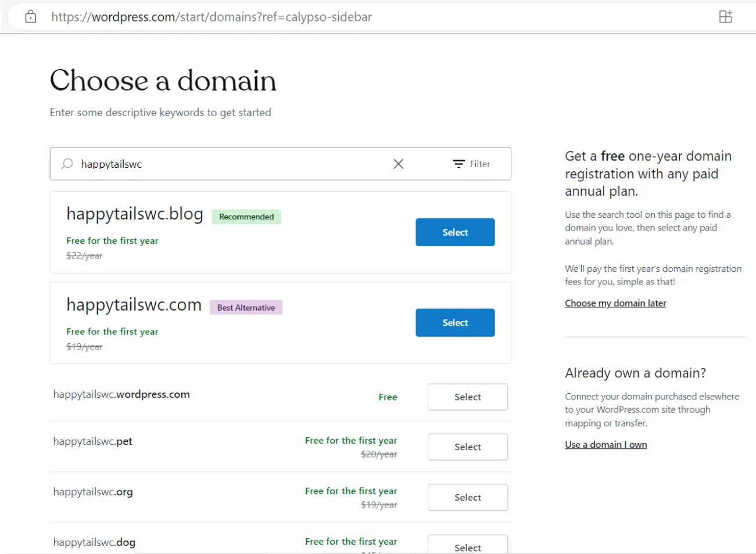Open the Choose my domain later link
The width and height of the screenshot is (756, 554).
[x=615, y=303]
